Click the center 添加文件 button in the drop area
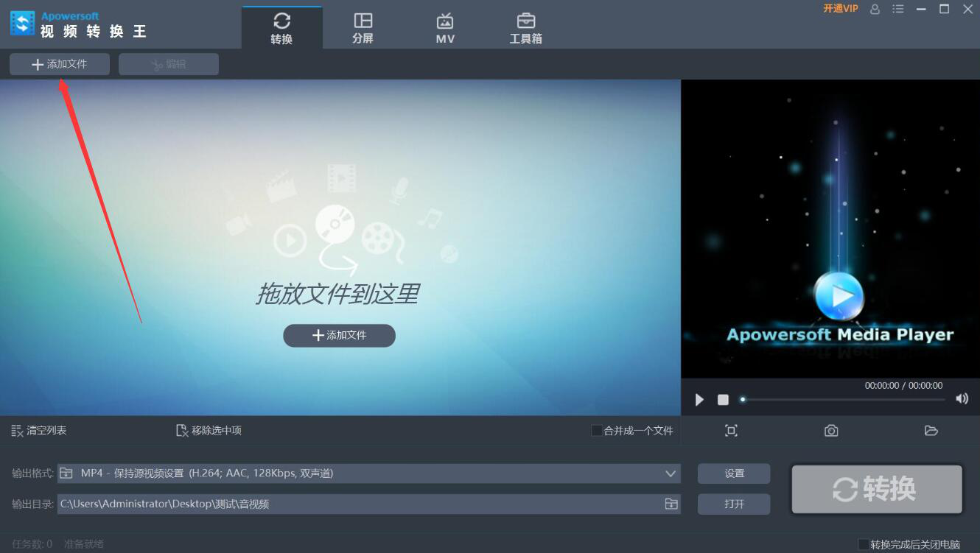980x553 pixels. pyautogui.click(x=339, y=335)
